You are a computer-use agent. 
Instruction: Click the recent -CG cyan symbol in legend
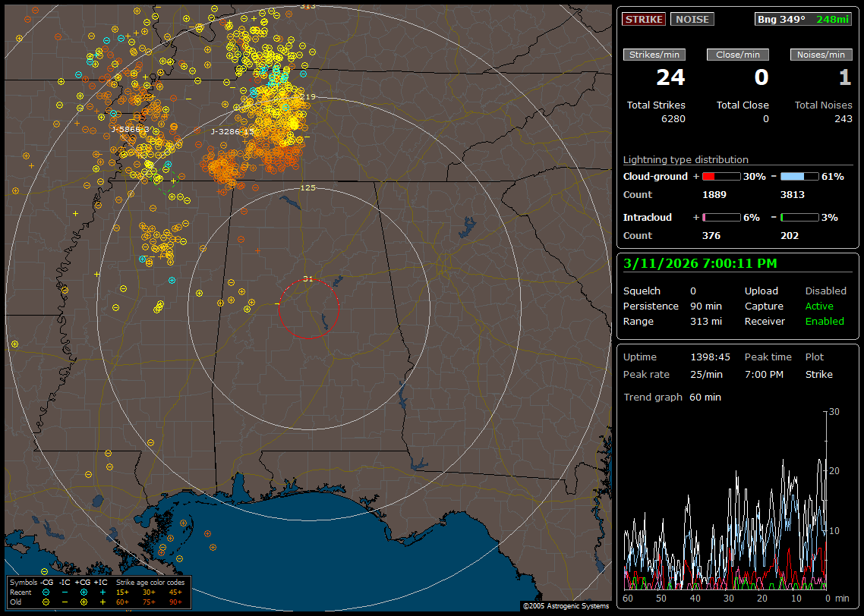pos(46,592)
